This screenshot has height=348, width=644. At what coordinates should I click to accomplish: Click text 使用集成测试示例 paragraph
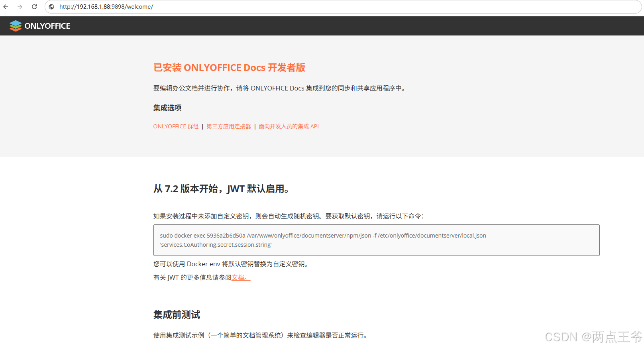coord(261,335)
